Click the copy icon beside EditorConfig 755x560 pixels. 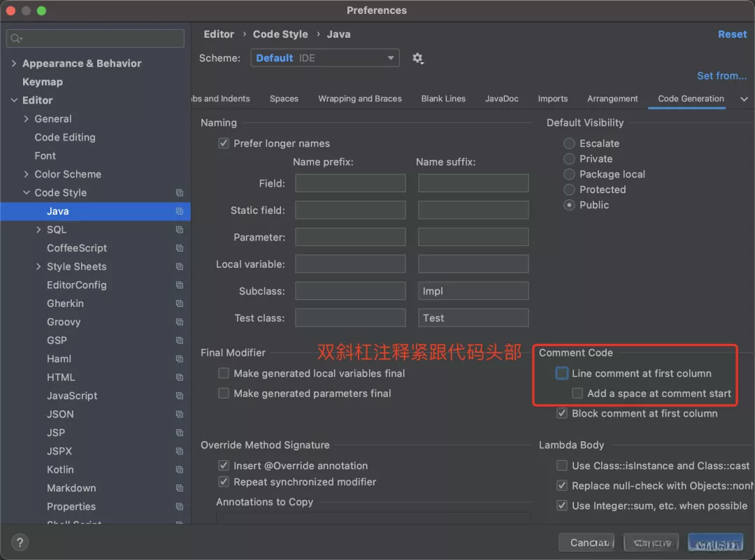(x=180, y=285)
